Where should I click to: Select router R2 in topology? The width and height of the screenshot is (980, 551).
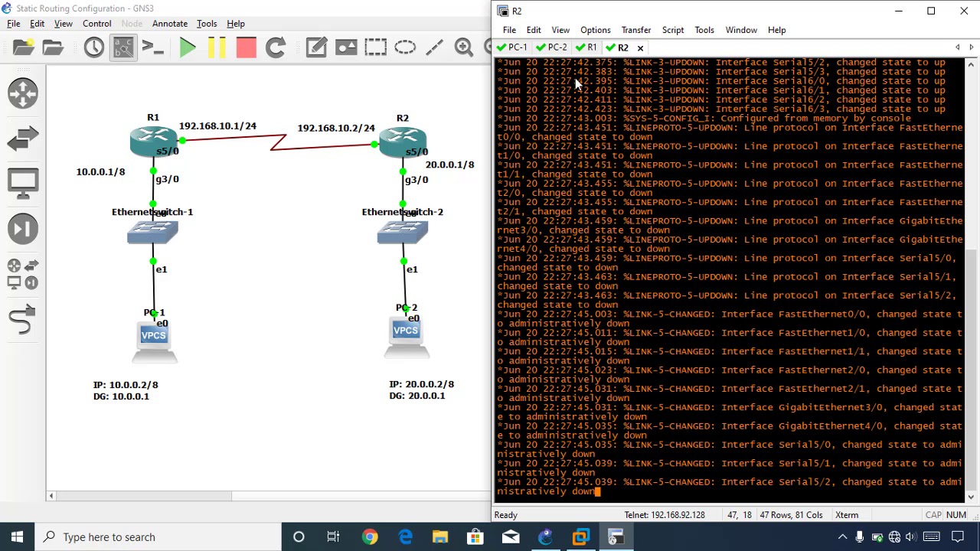403,141
